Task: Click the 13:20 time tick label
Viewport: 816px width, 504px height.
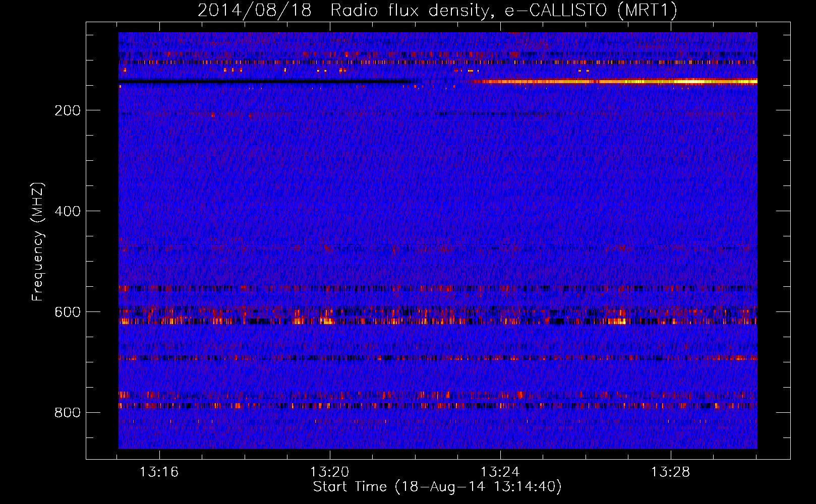Action: tap(329, 472)
